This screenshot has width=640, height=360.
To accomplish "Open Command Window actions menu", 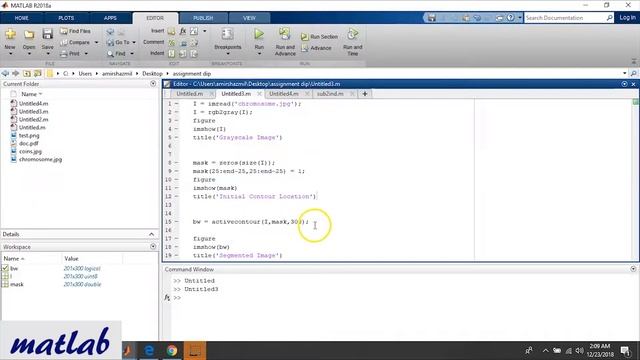I will pos(633,269).
